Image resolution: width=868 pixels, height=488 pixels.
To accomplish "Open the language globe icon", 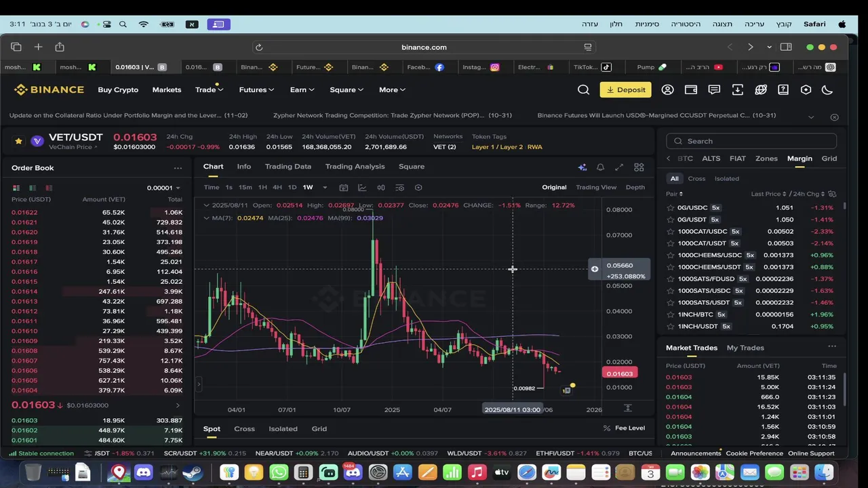I will [761, 89].
